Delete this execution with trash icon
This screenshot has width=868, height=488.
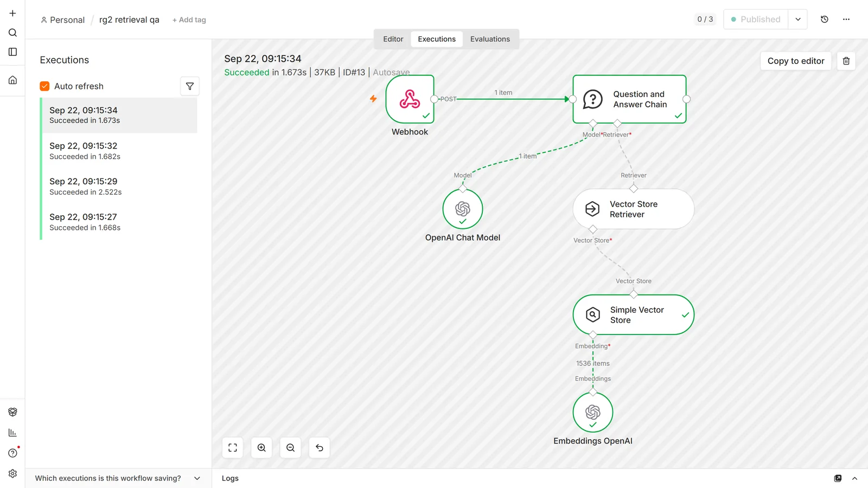click(846, 61)
